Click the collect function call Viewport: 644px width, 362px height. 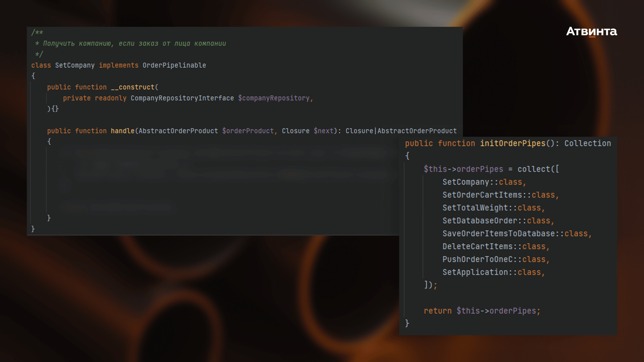click(x=533, y=169)
